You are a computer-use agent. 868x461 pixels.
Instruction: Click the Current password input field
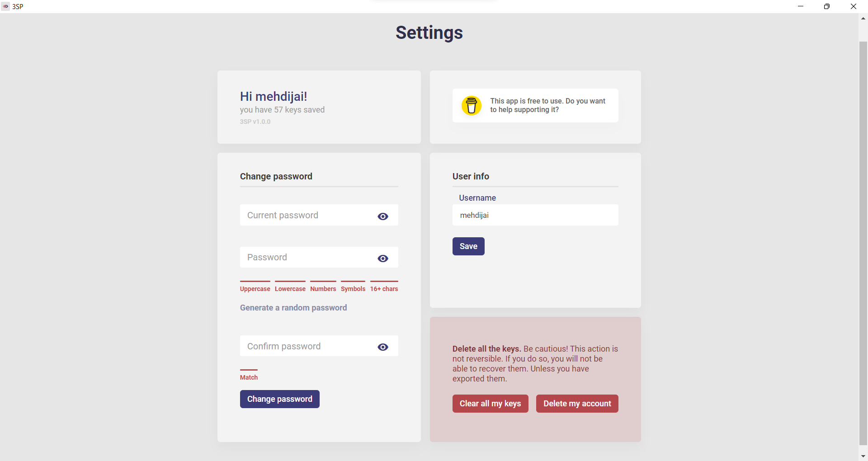click(319, 215)
